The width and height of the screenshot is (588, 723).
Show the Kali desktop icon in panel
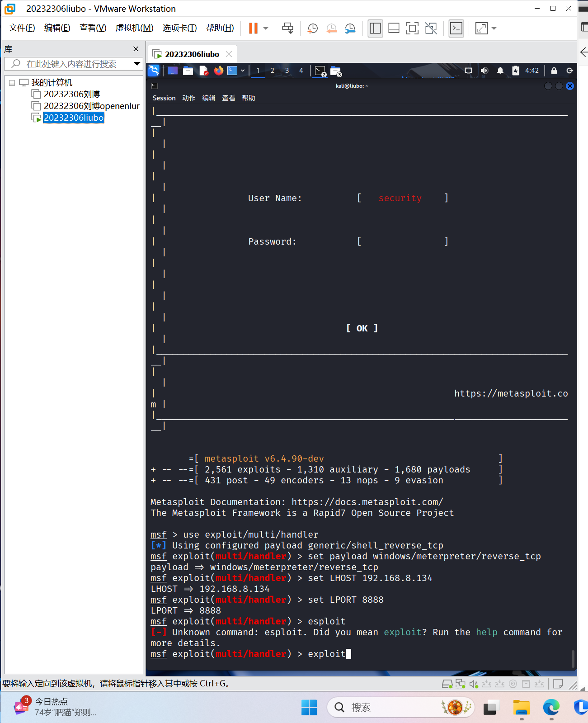point(173,71)
